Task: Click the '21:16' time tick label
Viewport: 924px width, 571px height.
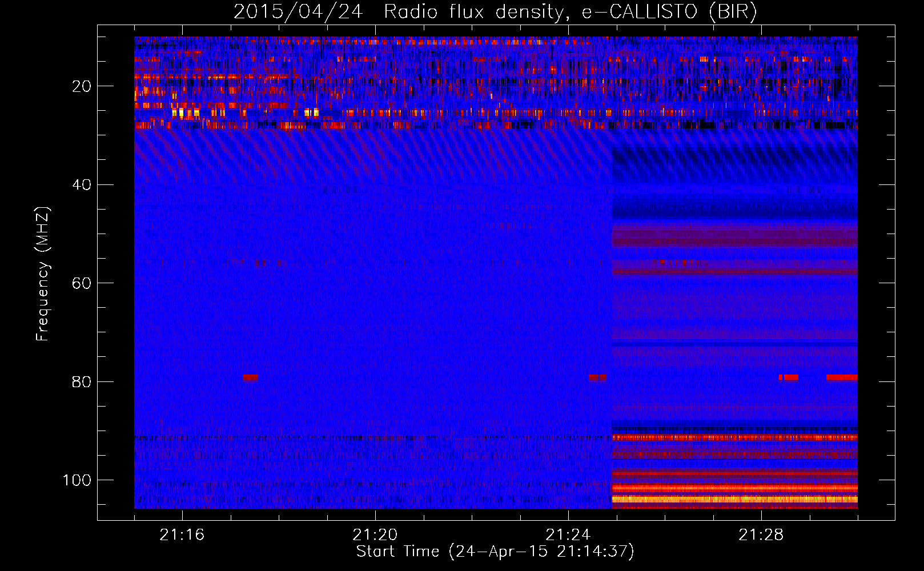Action: click(x=182, y=535)
